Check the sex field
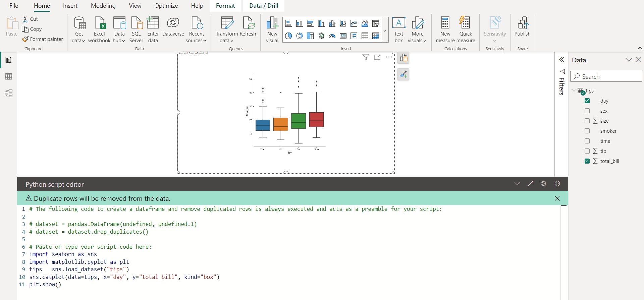The width and height of the screenshot is (644, 300). pyautogui.click(x=587, y=111)
